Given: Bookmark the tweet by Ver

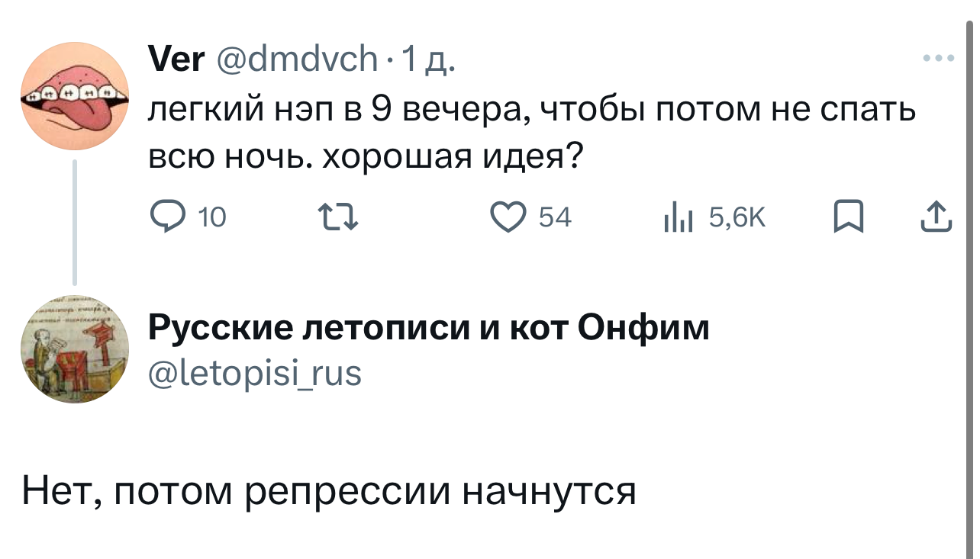Looking at the screenshot, I should click(x=846, y=218).
